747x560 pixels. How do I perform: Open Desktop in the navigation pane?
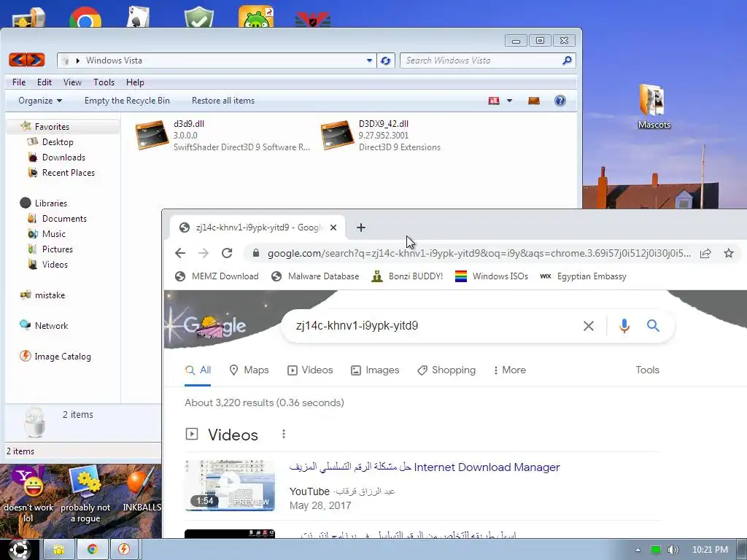pyautogui.click(x=57, y=142)
